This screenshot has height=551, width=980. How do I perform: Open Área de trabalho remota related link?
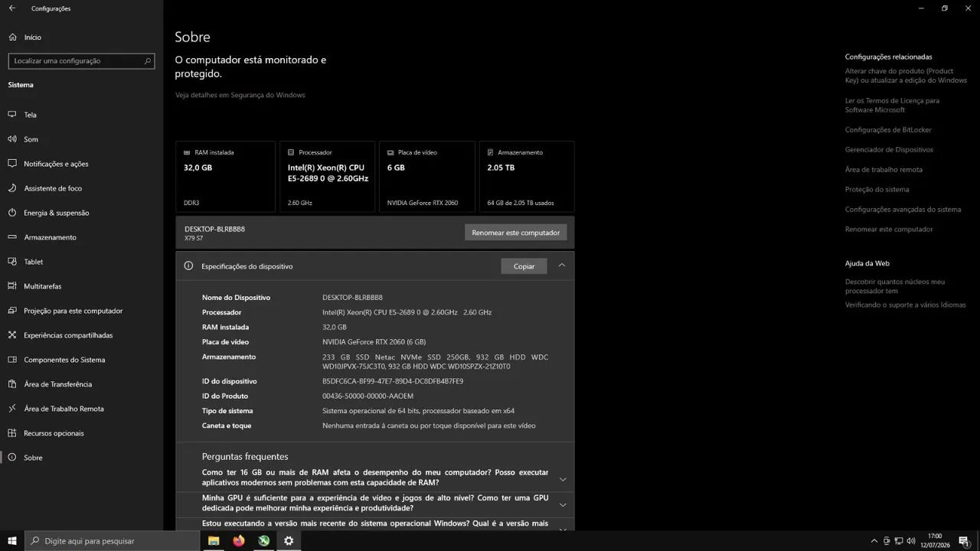pos(884,170)
